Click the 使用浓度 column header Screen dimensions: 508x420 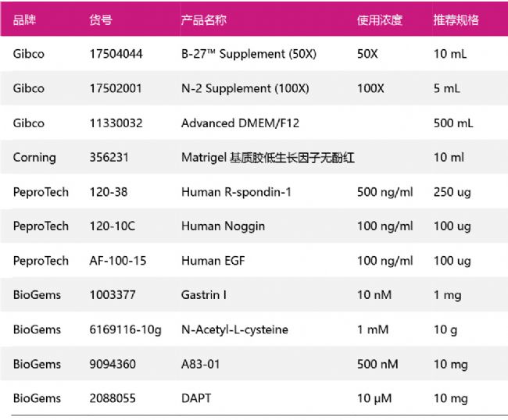point(380,20)
